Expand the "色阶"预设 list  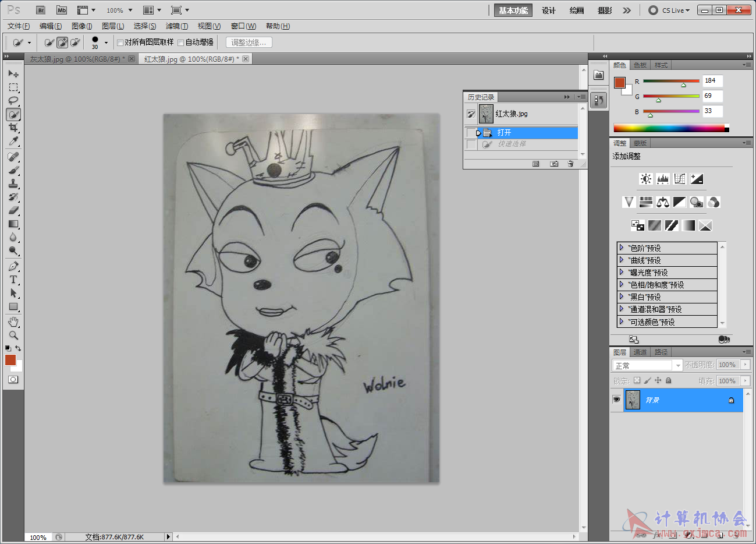(x=622, y=248)
